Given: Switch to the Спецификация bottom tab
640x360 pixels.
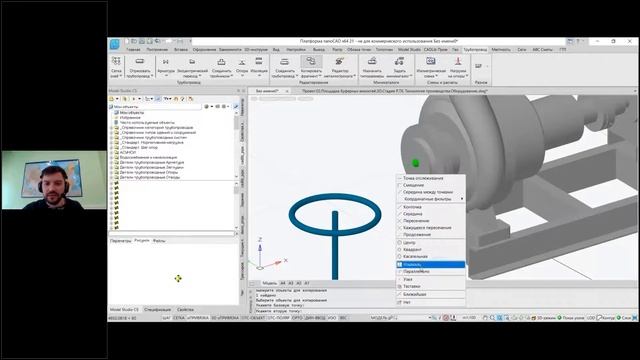Looking at the screenshot, I should (x=158, y=310).
